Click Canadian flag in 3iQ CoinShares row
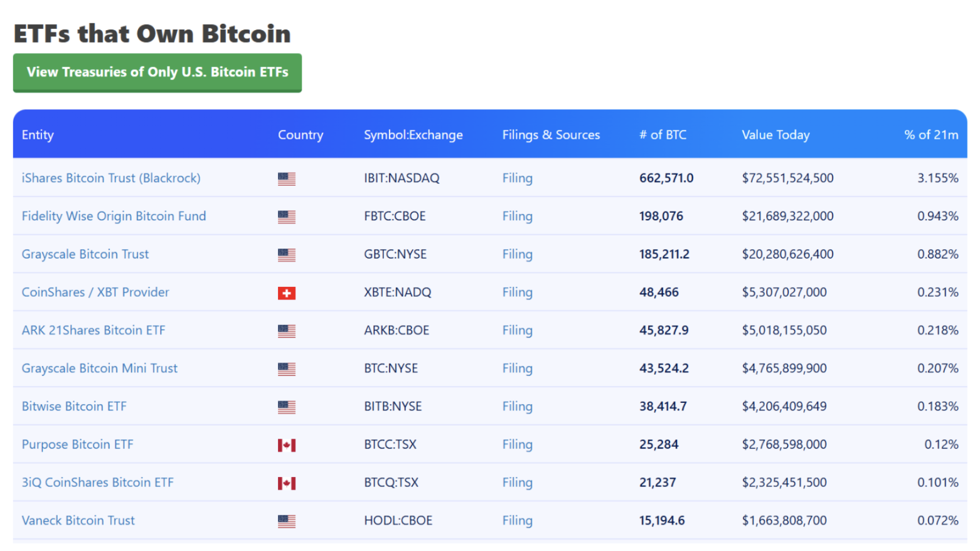980x551 pixels. click(x=287, y=483)
